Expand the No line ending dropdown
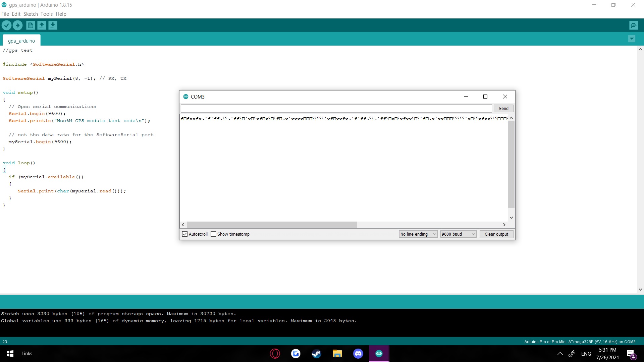This screenshot has height=362, width=644. [x=418, y=234]
